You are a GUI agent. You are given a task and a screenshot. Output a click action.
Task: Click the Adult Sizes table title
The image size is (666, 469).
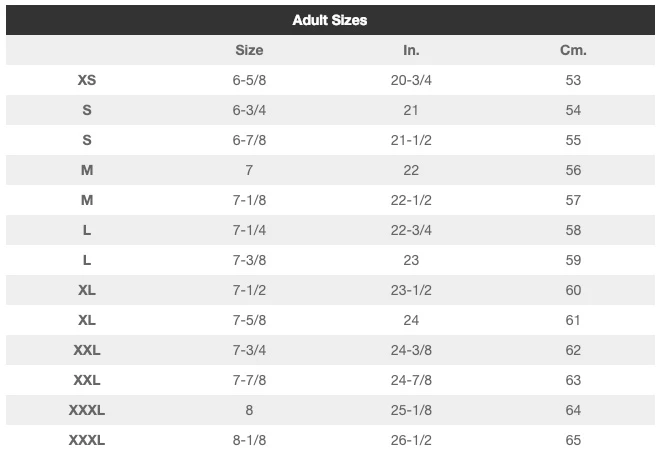[x=329, y=20]
